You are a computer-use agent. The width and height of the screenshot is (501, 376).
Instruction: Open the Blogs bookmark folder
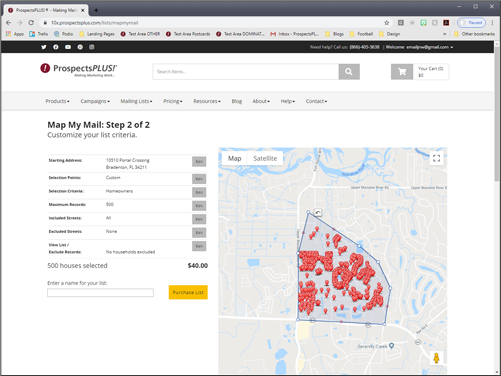click(334, 34)
